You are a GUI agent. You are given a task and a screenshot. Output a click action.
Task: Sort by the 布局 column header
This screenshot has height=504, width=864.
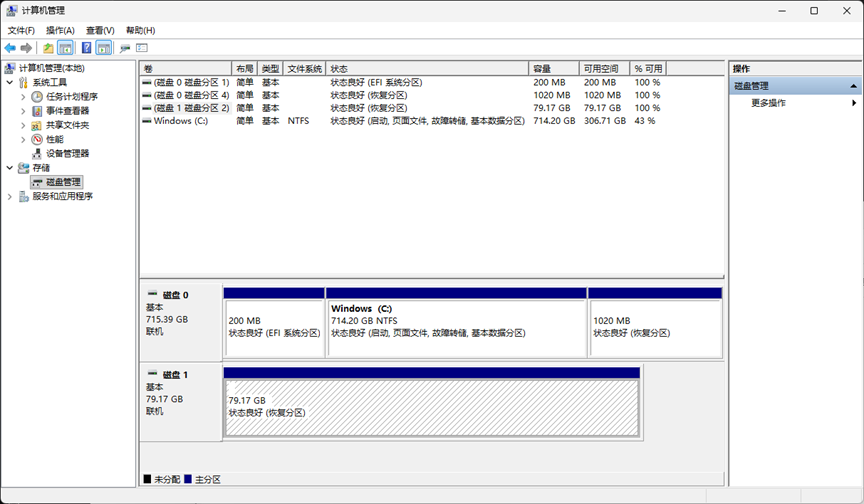(245, 69)
